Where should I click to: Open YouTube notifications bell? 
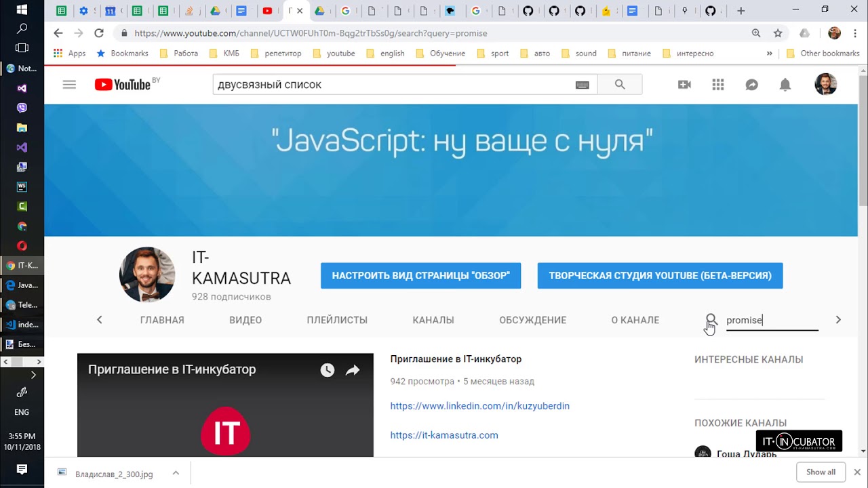785,85
